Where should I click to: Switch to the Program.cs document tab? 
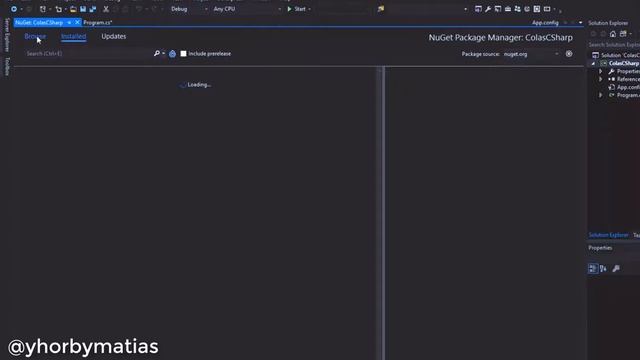click(98, 22)
